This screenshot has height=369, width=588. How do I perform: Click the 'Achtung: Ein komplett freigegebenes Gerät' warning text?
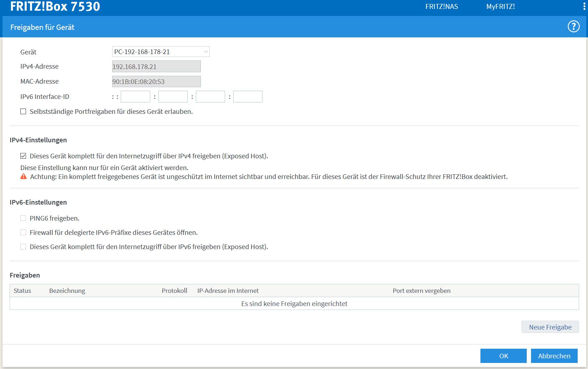coord(269,176)
